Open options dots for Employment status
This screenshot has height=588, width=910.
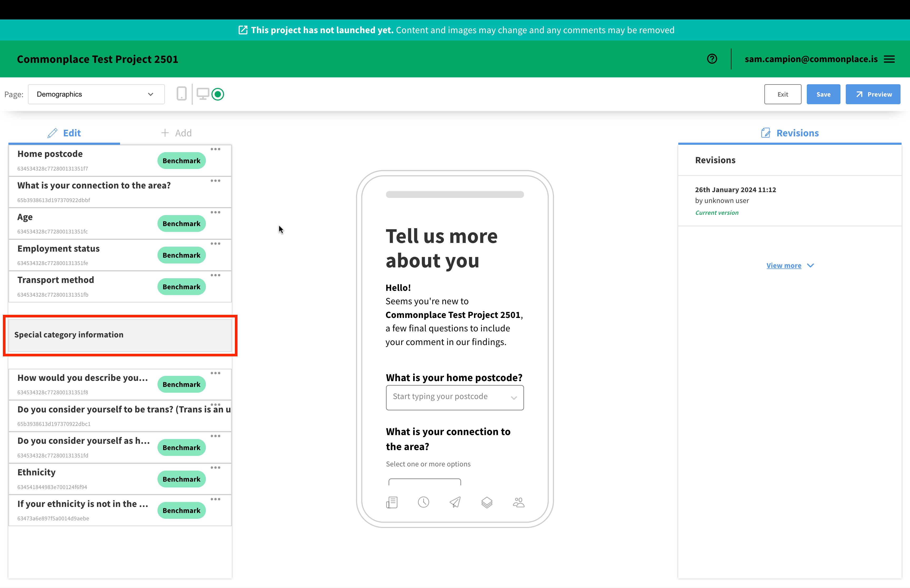(215, 244)
